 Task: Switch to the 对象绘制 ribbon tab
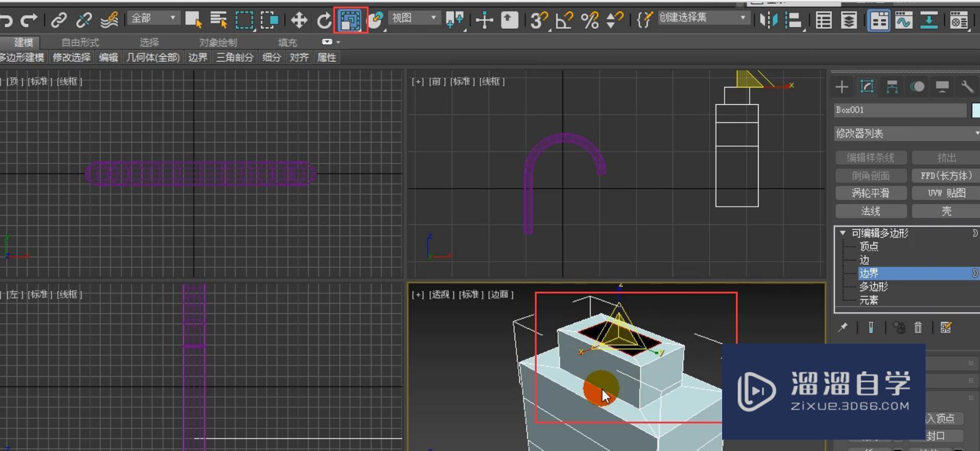[x=218, y=43]
